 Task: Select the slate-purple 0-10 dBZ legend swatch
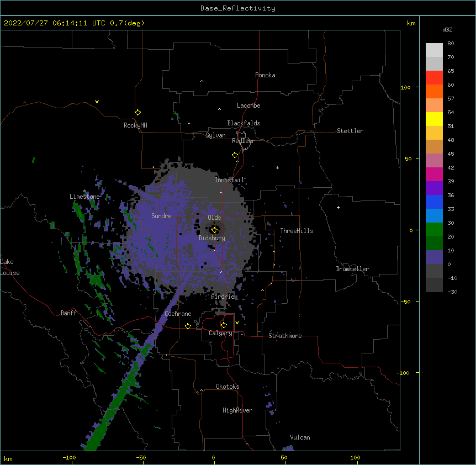tap(434, 257)
